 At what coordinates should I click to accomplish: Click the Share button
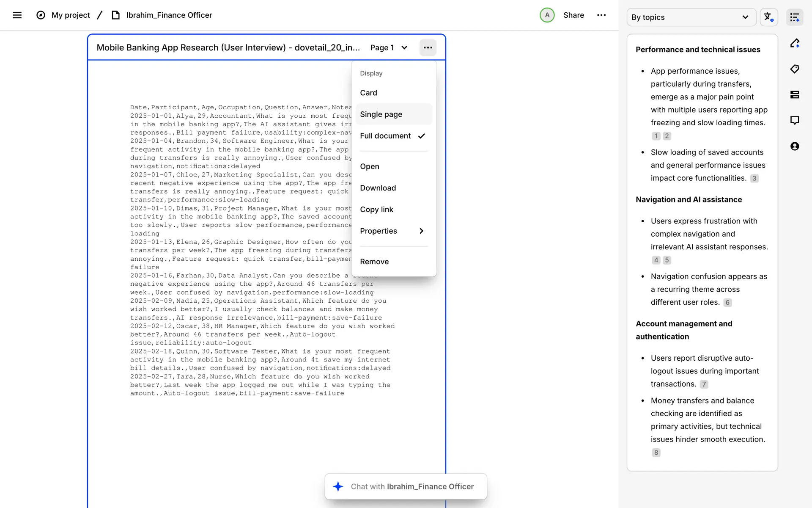[x=573, y=15]
